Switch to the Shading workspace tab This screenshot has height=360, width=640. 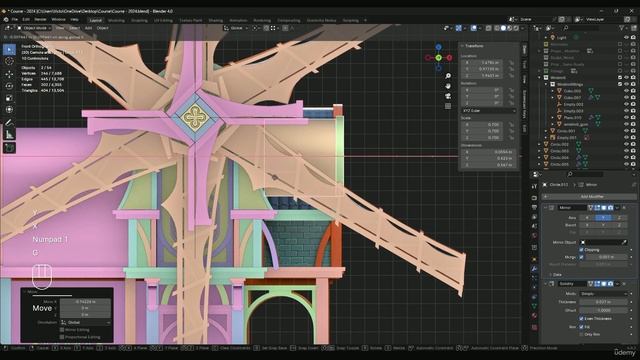[x=216, y=20]
